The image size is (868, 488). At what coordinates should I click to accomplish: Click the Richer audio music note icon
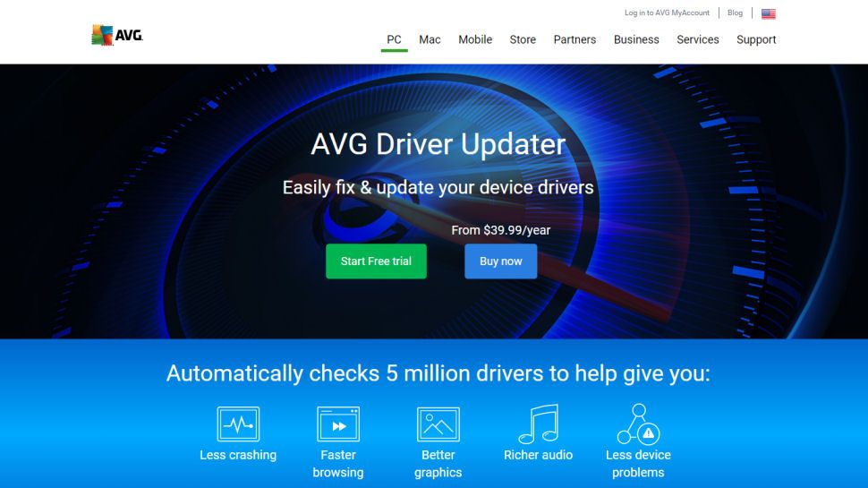[538, 424]
